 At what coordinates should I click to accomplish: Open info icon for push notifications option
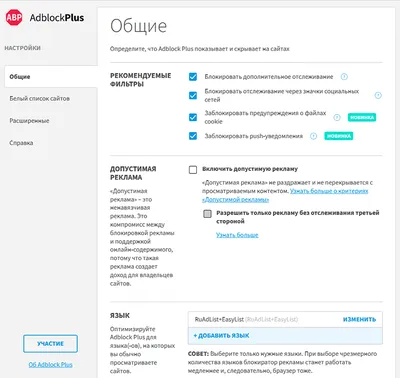coord(313,136)
